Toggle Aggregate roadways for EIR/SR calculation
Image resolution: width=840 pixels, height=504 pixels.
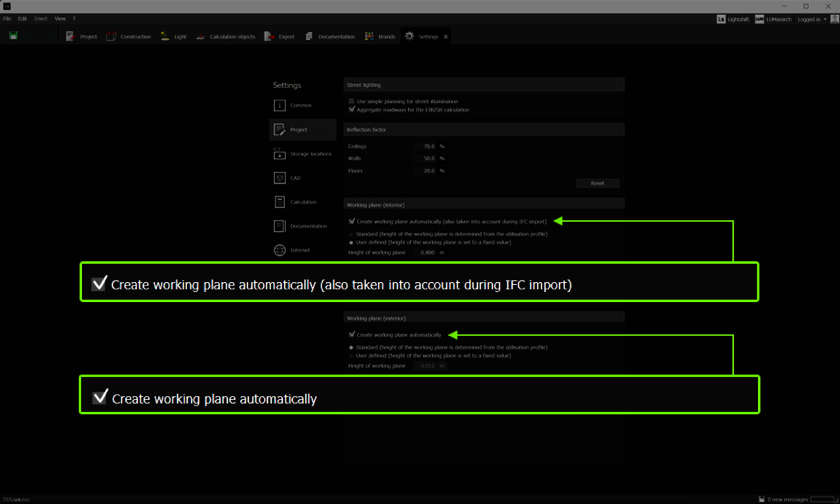[352, 110]
